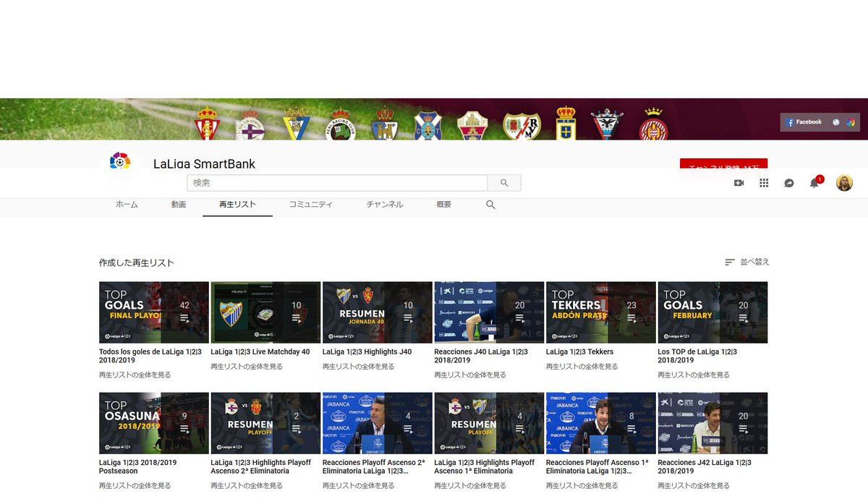Click the Reacciones J40 LaLiga 1|2|3 title
This screenshot has height=499, width=868.
pyautogui.click(x=481, y=356)
